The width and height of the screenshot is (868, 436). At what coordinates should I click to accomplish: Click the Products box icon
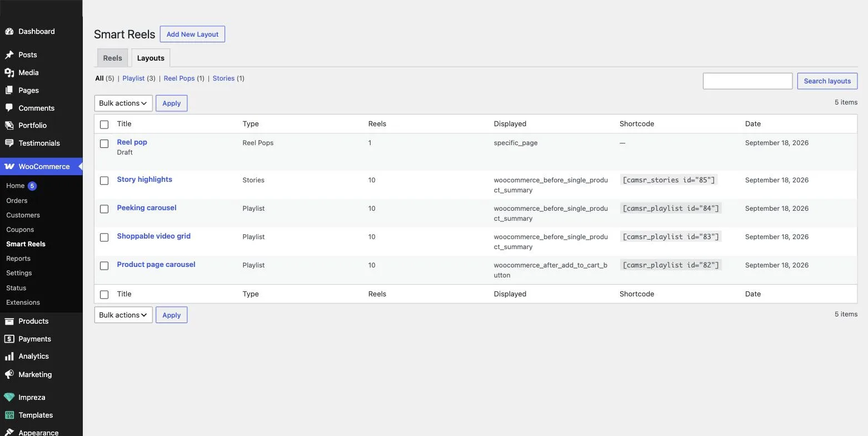click(x=9, y=321)
